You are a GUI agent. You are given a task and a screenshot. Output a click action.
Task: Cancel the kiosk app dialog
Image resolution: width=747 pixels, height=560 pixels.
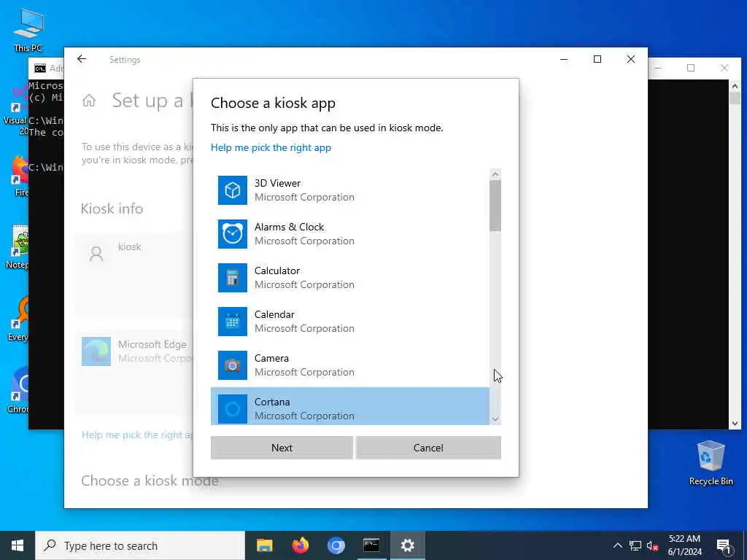428,448
